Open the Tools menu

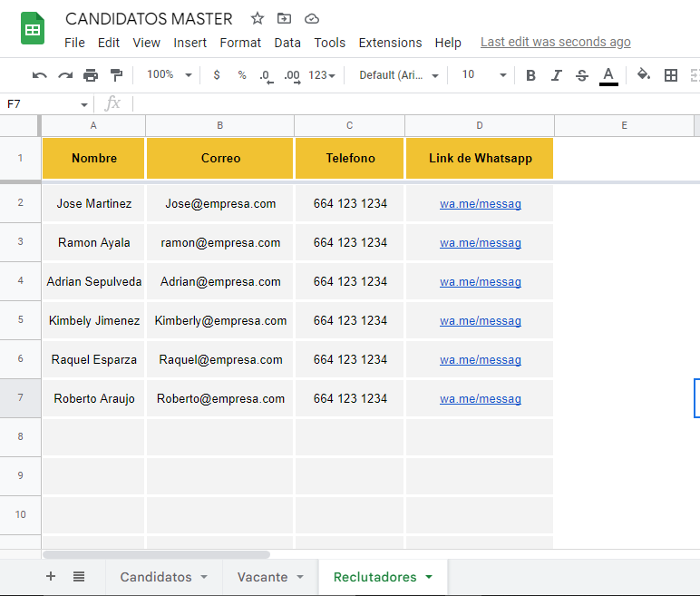329,43
